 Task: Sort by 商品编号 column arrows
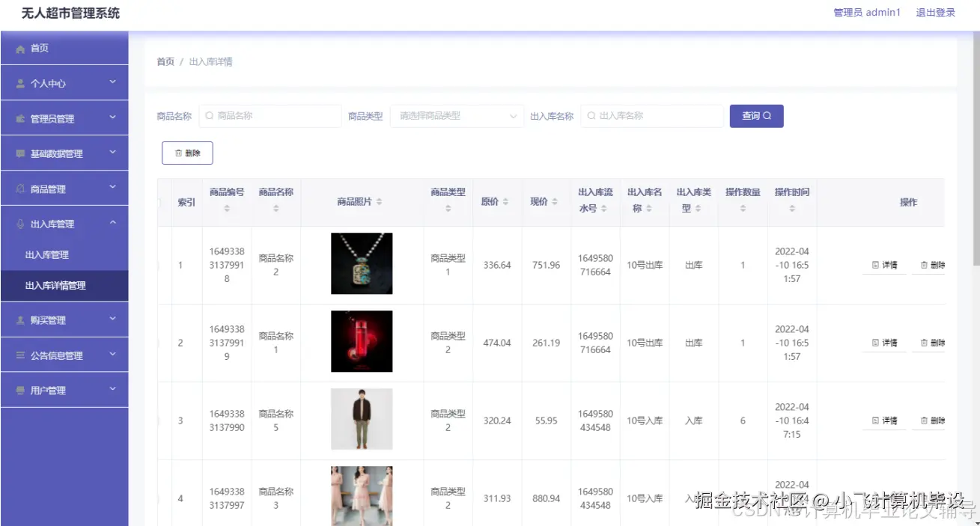tap(227, 209)
